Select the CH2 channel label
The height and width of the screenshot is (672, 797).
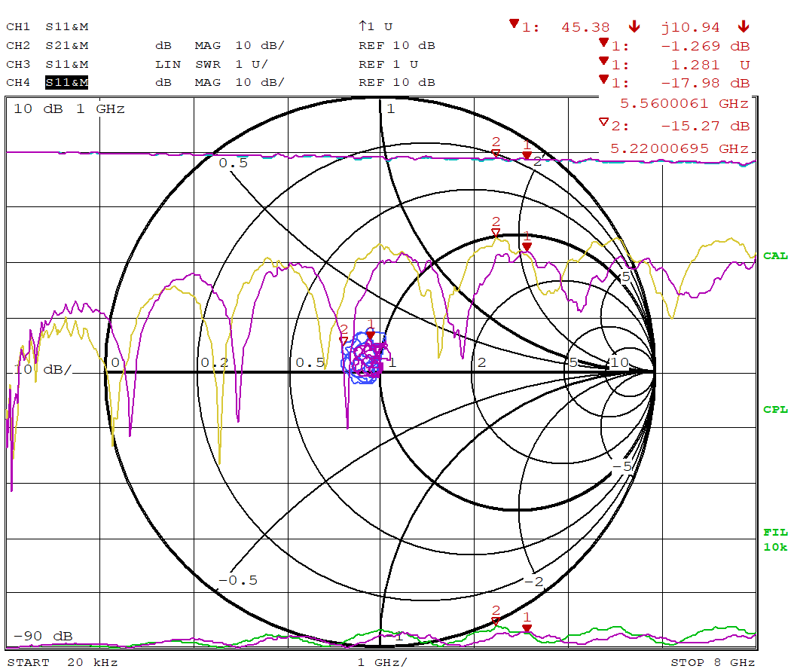pos(18,45)
